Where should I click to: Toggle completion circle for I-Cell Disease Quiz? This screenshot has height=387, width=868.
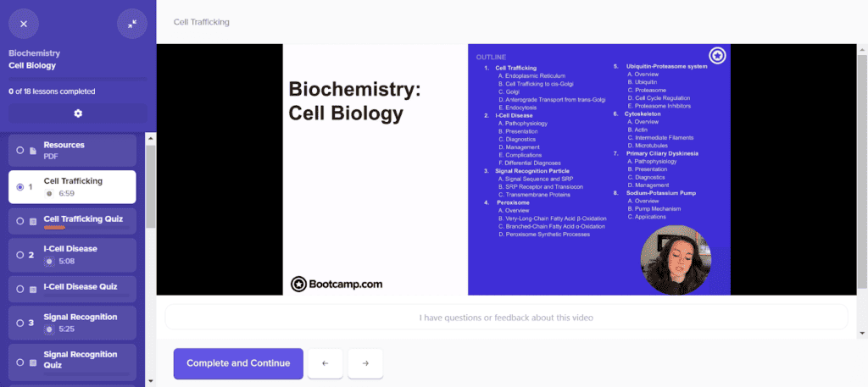pyautogui.click(x=20, y=289)
